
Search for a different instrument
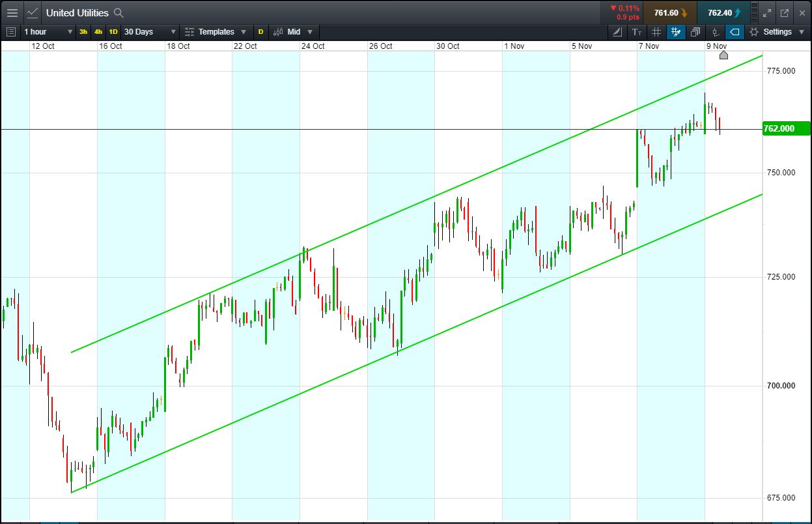(x=119, y=12)
